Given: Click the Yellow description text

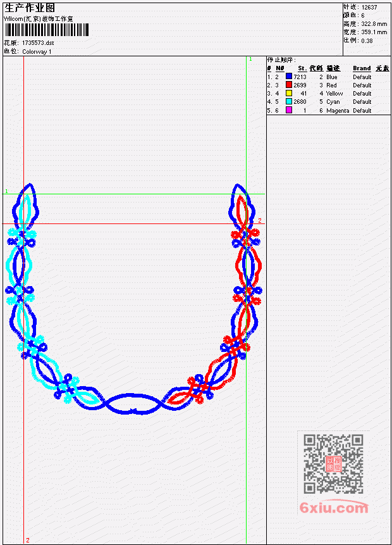Looking at the screenshot, I should coord(334,94).
